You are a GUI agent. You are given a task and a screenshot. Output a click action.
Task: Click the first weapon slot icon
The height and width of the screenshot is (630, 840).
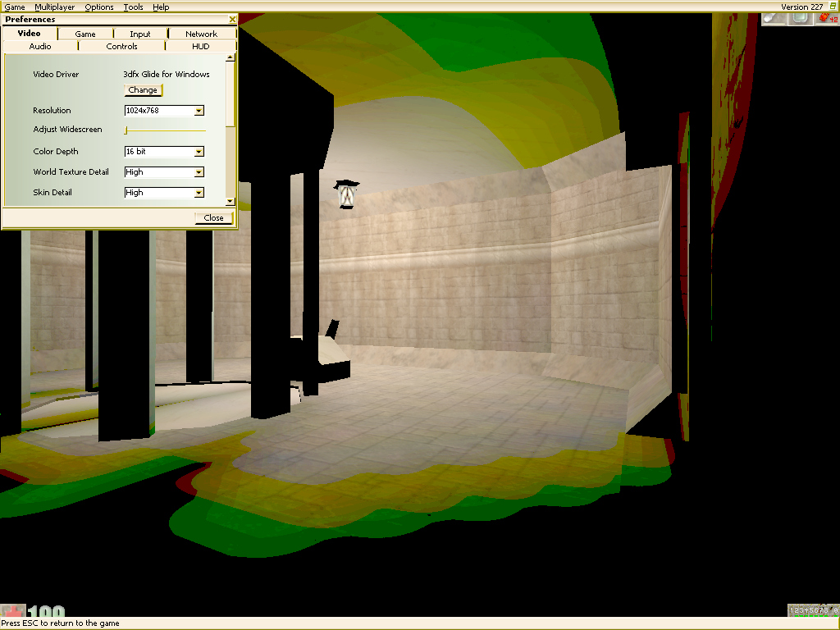pyautogui.click(x=774, y=18)
